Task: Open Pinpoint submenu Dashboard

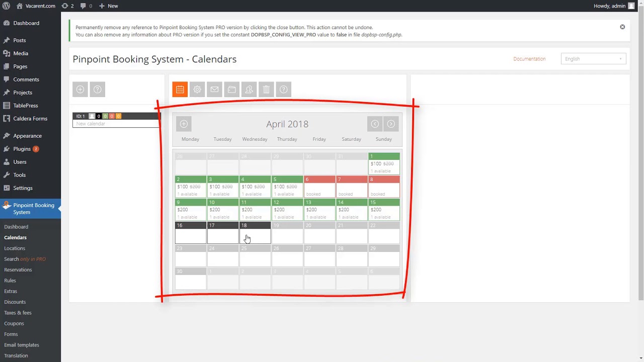Action: pos(16,227)
